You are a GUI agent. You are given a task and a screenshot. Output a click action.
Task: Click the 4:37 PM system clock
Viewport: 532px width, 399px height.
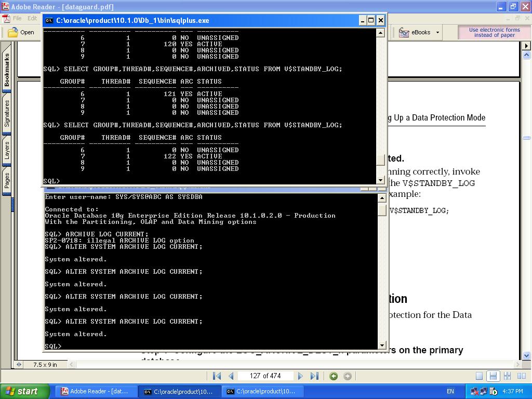(x=513, y=391)
